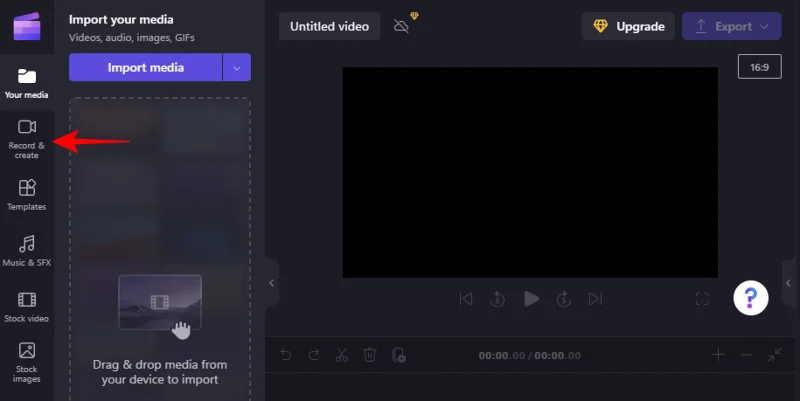Viewport: 800px width, 401px height.
Task: Click the scissors split tool
Action: pos(341,355)
